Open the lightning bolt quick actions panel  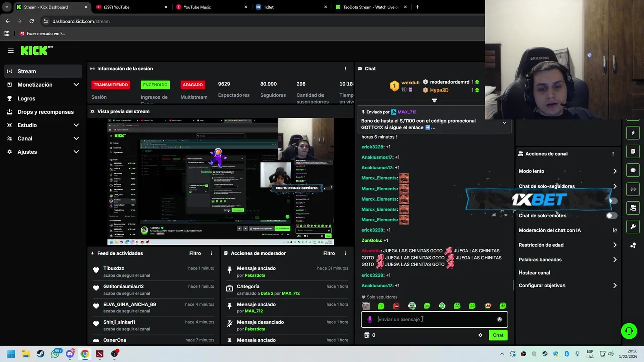633,133
